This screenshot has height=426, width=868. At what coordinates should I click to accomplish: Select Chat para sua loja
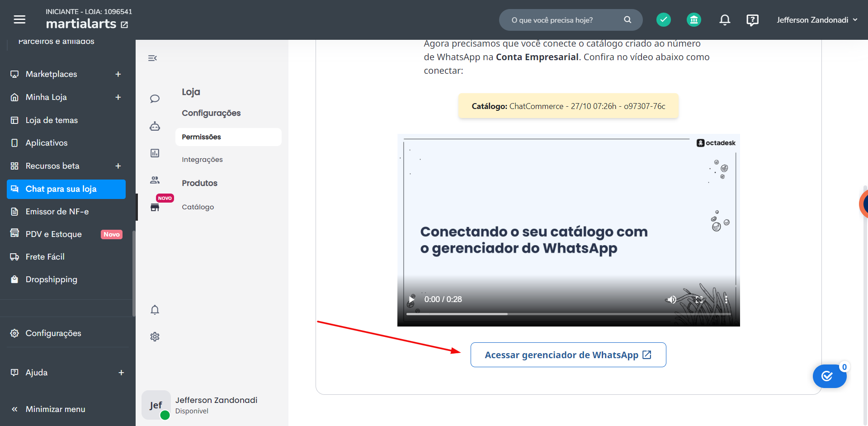[x=66, y=189]
